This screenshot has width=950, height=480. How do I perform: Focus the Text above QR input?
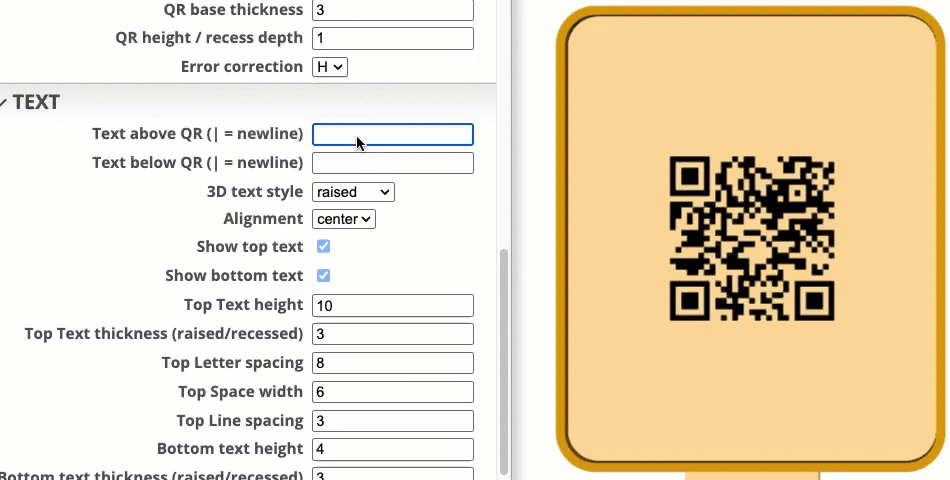coord(392,134)
